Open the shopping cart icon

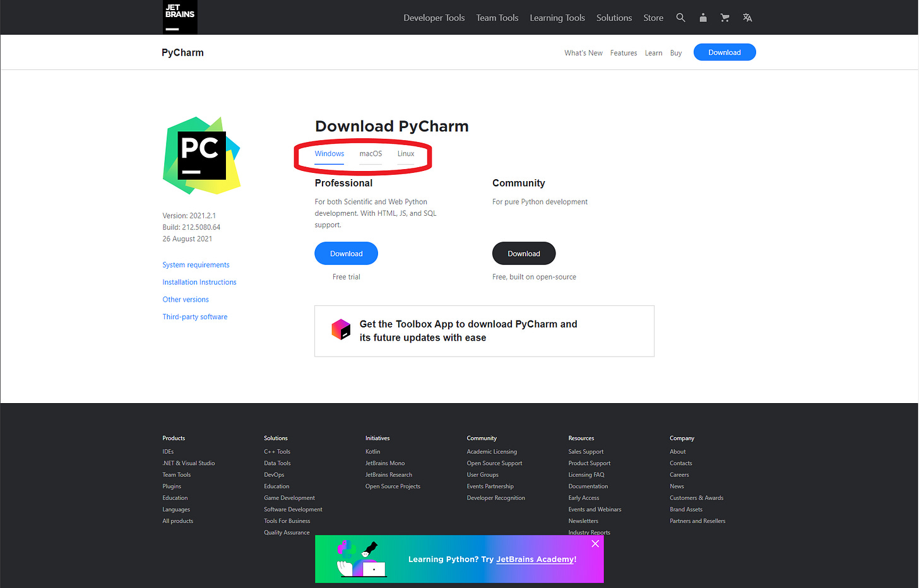[725, 18]
